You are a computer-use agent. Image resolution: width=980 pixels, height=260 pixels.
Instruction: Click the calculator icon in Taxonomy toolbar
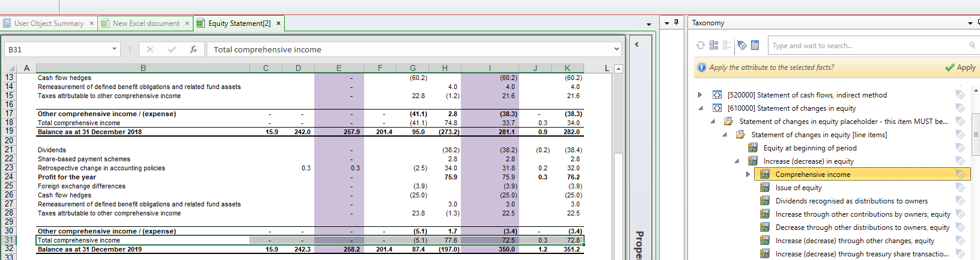[755, 45]
